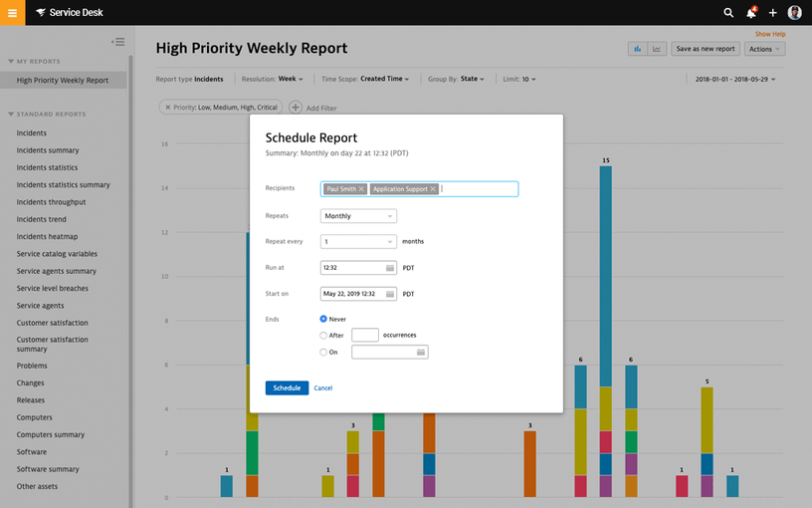Viewport: 812px width, 508px height.
Task: Click the Schedule button
Action: [x=287, y=387]
